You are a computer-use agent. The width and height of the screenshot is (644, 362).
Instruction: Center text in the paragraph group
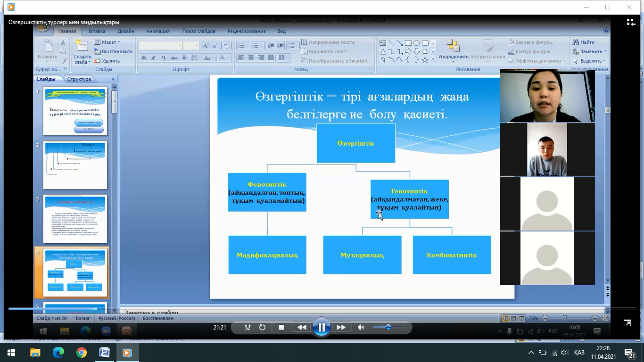pos(251,58)
